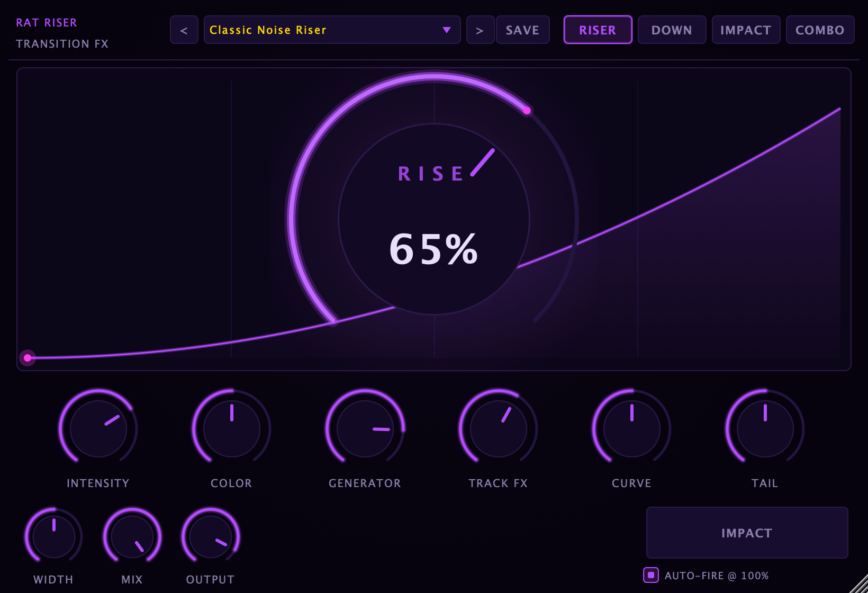Click the TAIL label text
The width and height of the screenshot is (868, 593).
765,483
